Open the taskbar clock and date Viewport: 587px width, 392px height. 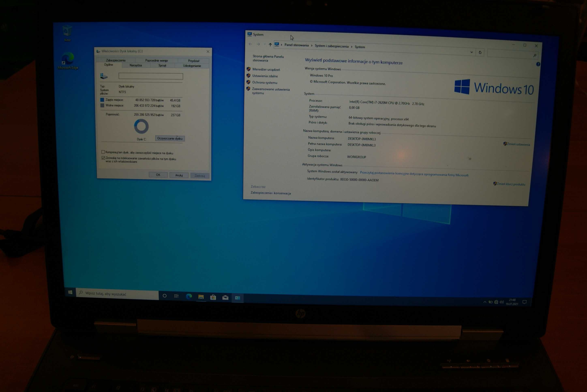pyautogui.click(x=512, y=302)
